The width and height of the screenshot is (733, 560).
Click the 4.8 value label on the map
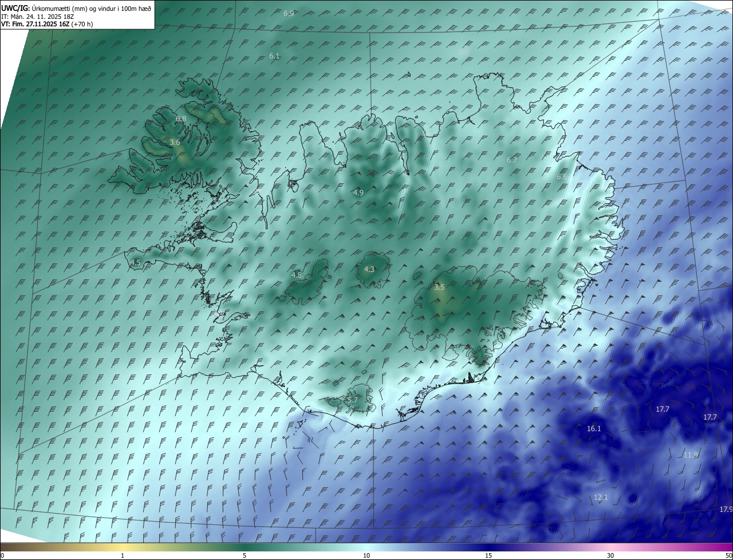297,275
